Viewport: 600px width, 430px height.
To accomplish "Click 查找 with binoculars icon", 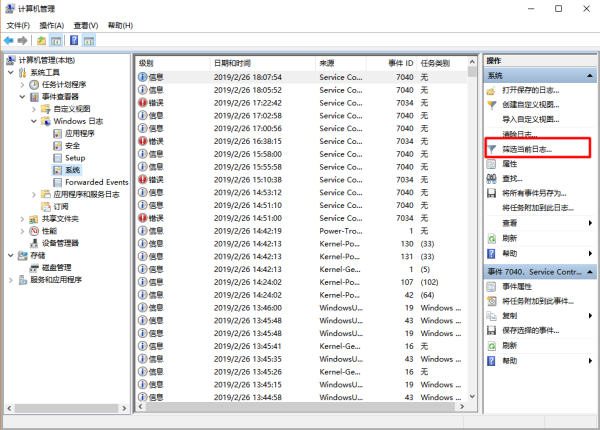I will (x=512, y=179).
